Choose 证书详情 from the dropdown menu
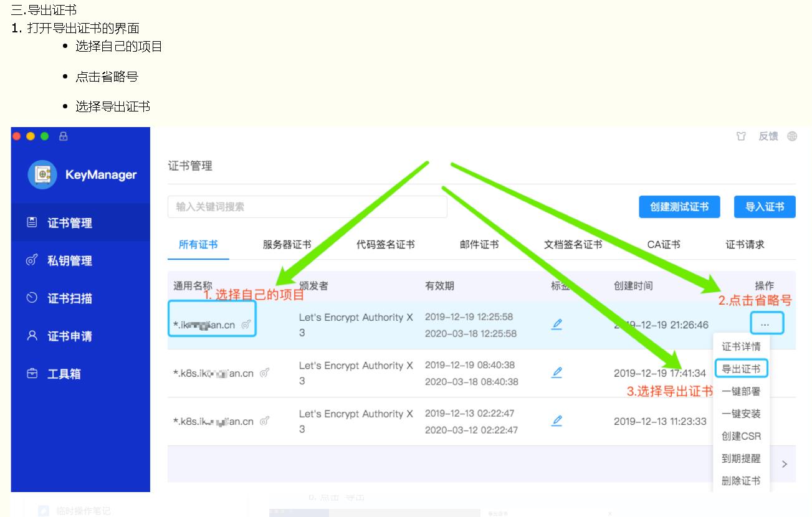The width and height of the screenshot is (812, 517). coord(741,346)
